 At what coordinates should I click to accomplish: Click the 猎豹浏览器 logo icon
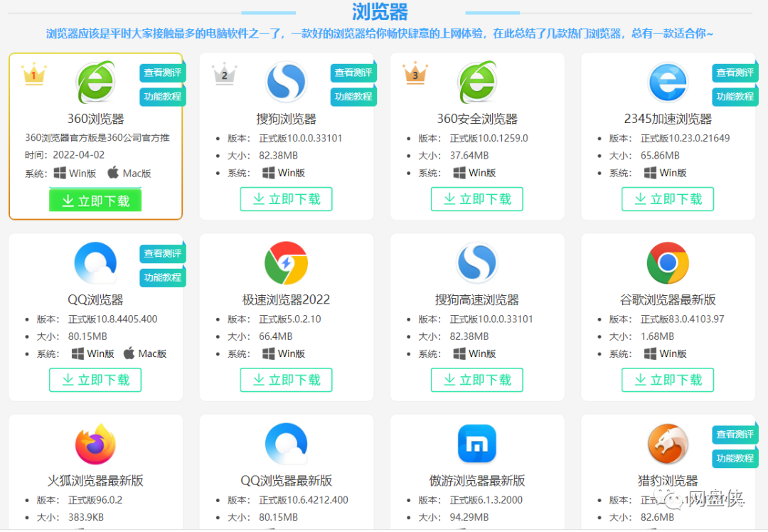(x=667, y=443)
